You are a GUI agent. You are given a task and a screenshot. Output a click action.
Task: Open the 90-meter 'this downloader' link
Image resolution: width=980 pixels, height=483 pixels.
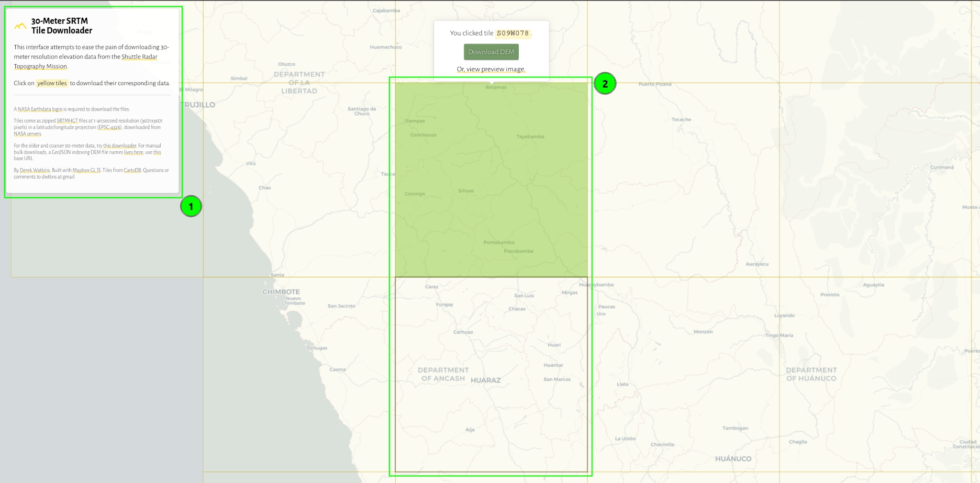120,146
